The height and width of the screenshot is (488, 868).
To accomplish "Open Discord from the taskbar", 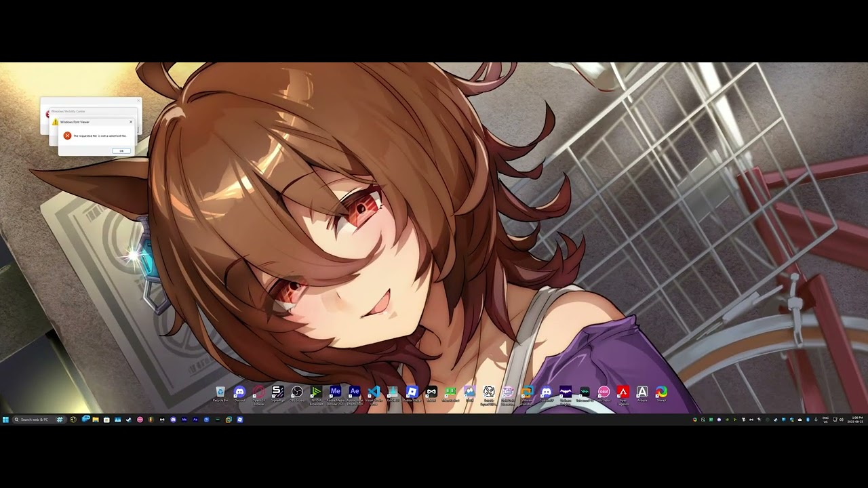I will point(173,420).
